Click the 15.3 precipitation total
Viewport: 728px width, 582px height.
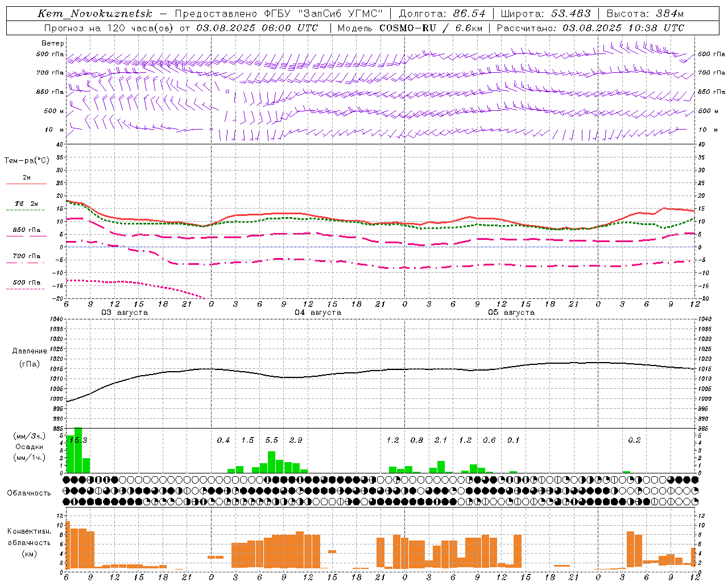78,440
